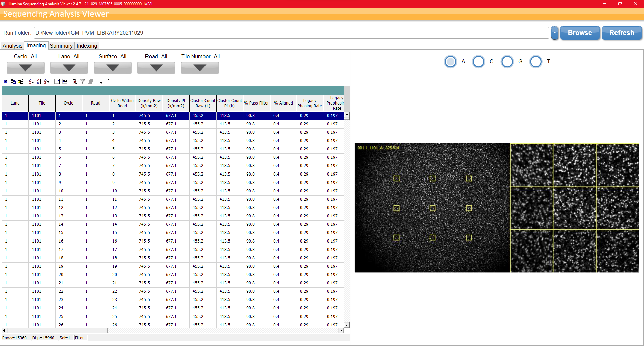Viewport: 644px width, 346px height.
Task: Click the Cycle column header
Action: (69, 103)
